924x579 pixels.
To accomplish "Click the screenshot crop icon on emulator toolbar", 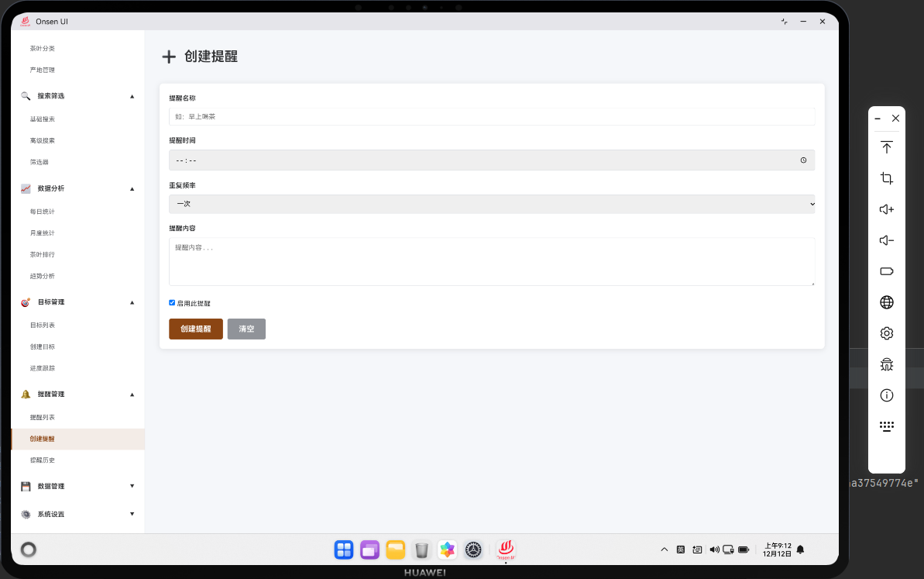I will tap(886, 178).
